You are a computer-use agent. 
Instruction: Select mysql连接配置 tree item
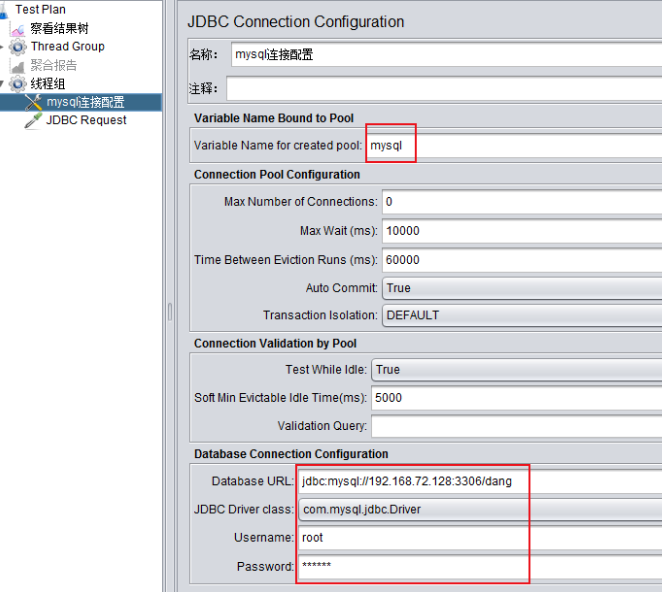pos(86,102)
